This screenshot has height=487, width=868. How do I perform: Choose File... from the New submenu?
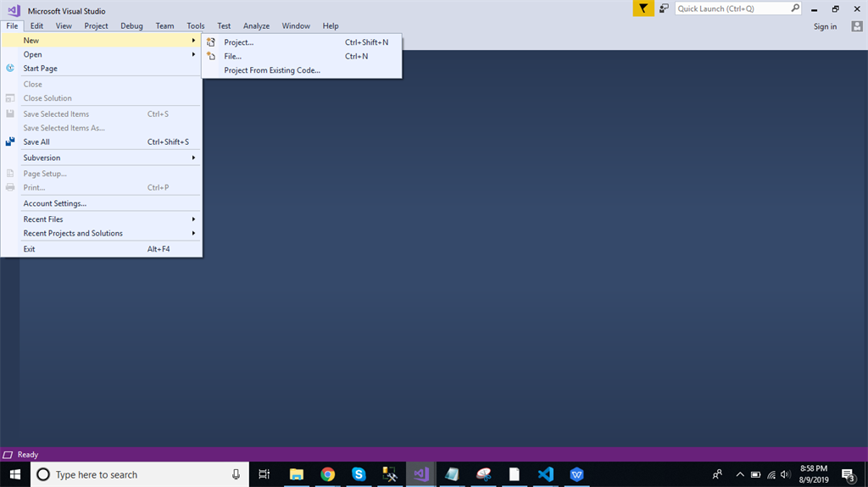pos(302,56)
